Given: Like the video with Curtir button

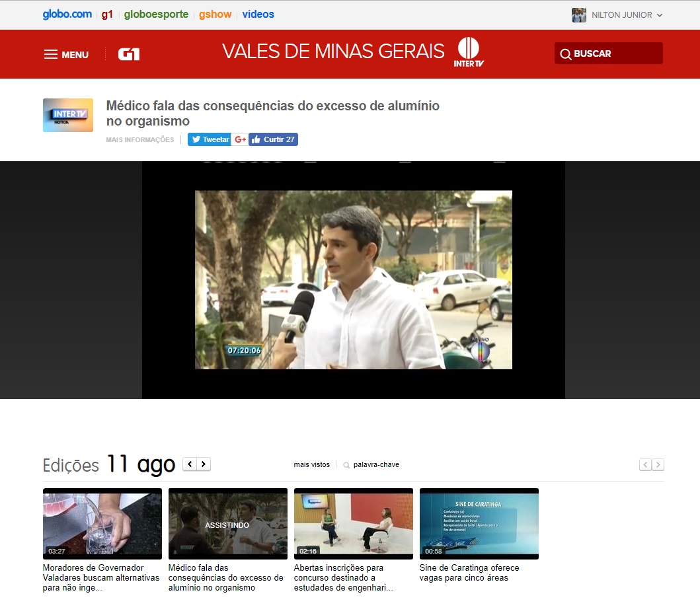Looking at the screenshot, I should pos(273,139).
